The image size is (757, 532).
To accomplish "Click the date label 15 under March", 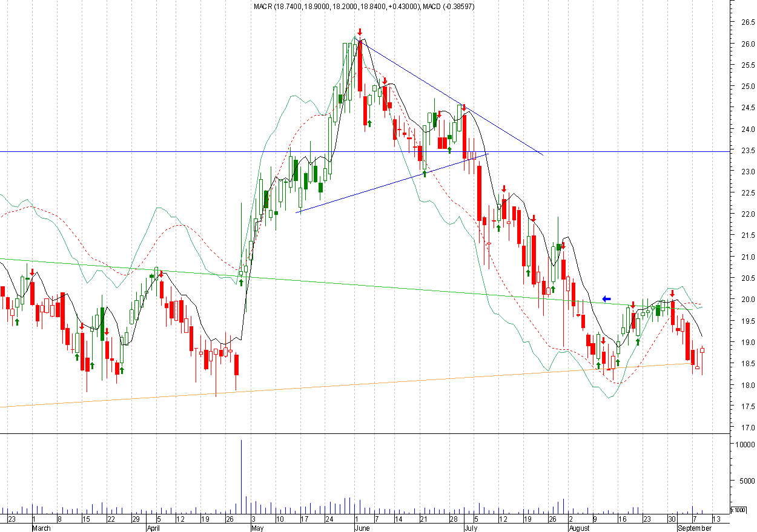I will pyautogui.click(x=86, y=519).
